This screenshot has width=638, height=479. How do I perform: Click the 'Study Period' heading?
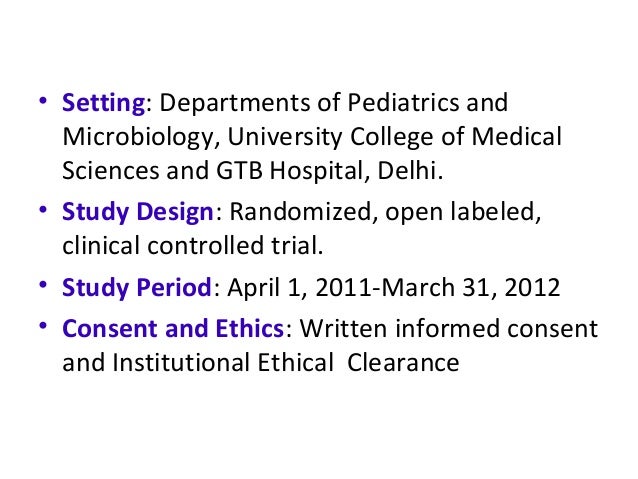click(x=137, y=288)
